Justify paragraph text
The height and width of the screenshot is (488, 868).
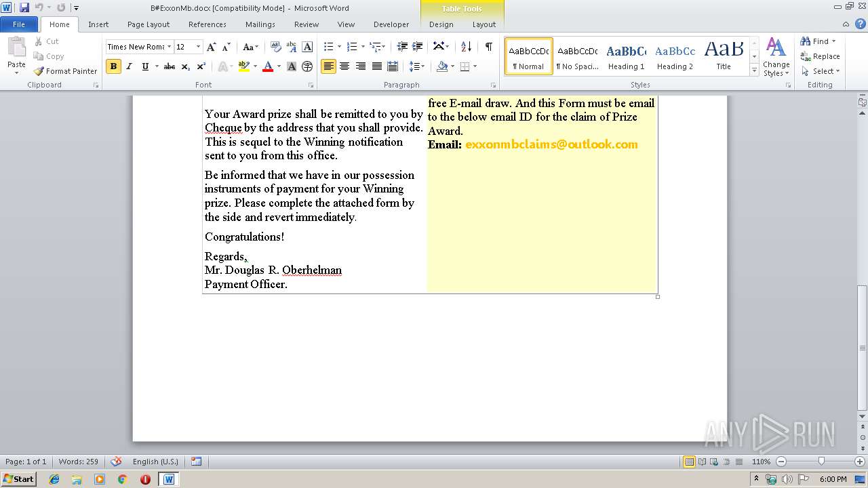pyautogui.click(x=376, y=66)
